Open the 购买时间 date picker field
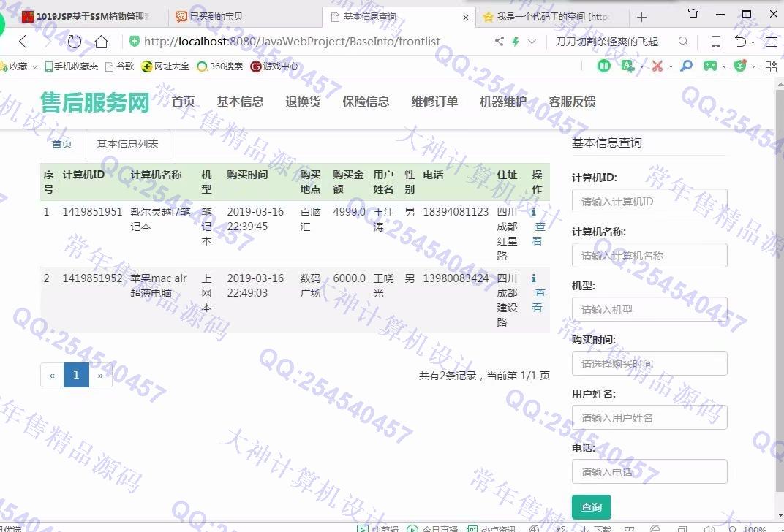The width and height of the screenshot is (784, 532). click(649, 363)
